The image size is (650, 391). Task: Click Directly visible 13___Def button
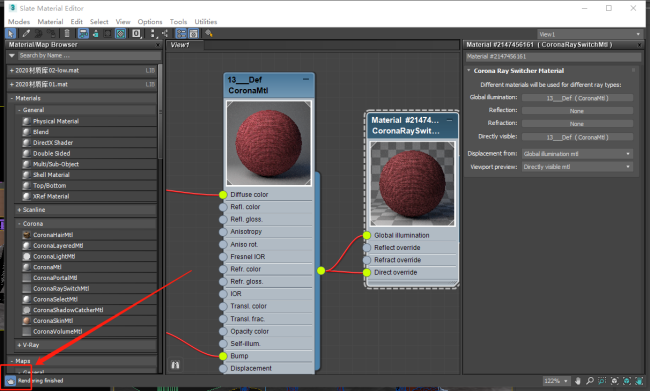[x=577, y=137]
